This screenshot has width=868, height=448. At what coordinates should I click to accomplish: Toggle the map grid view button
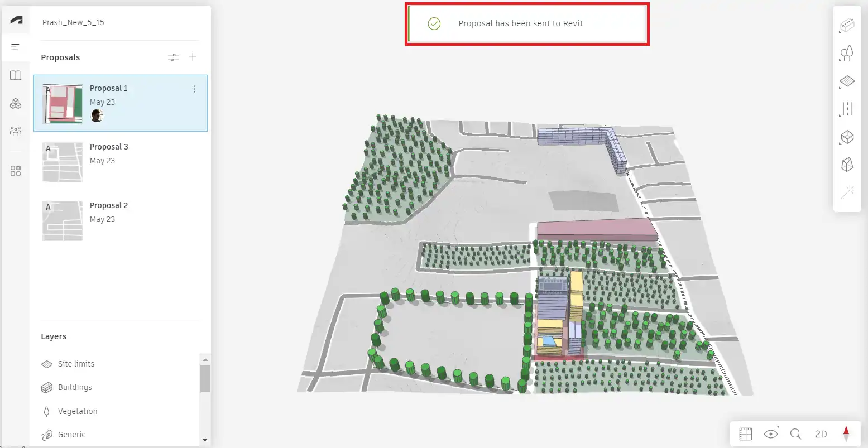coord(745,434)
